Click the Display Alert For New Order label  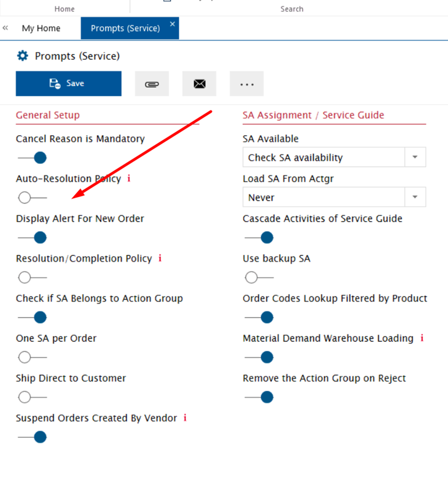(x=80, y=219)
